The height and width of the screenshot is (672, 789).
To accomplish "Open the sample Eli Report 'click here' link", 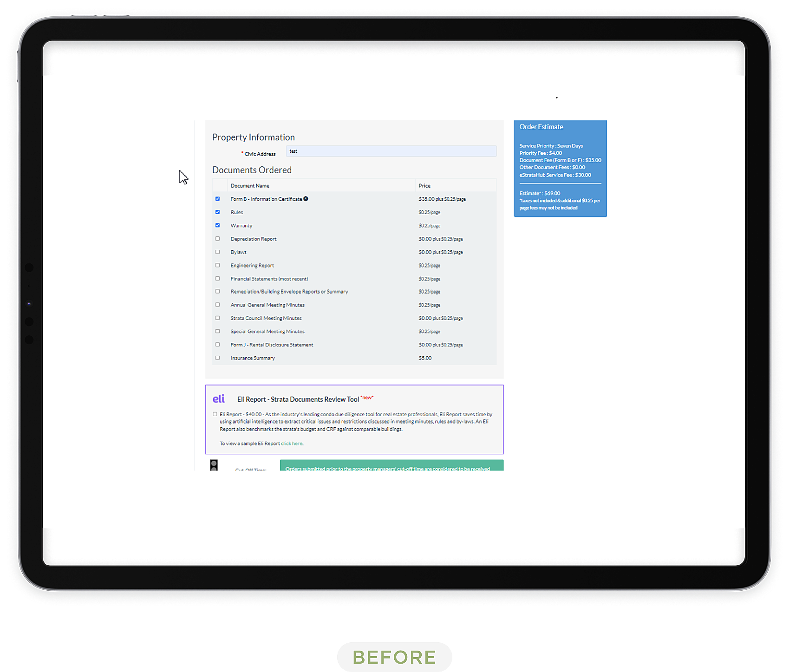I will click(x=292, y=444).
